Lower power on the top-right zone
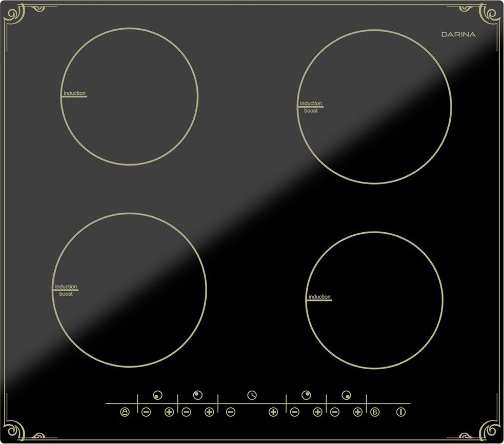504x444 pixels. pyautogui.click(x=294, y=412)
